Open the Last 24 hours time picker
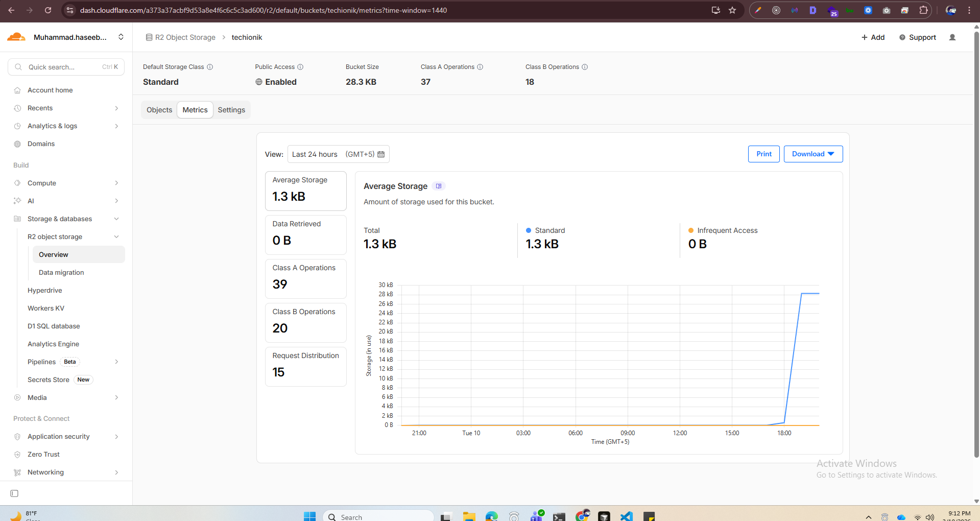 coord(338,154)
